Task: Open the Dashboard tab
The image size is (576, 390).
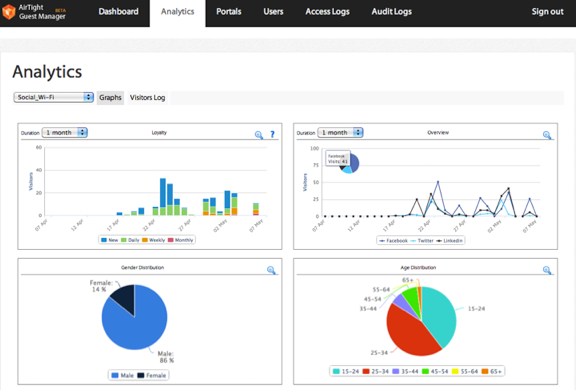Action: point(118,12)
